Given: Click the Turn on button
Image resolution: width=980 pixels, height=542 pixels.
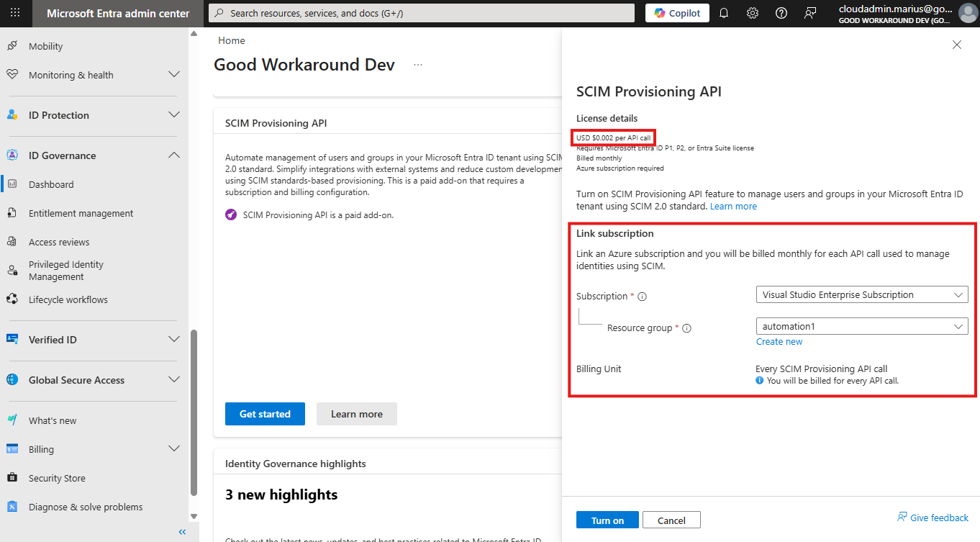Looking at the screenshot, I should [x=607, y=520].
